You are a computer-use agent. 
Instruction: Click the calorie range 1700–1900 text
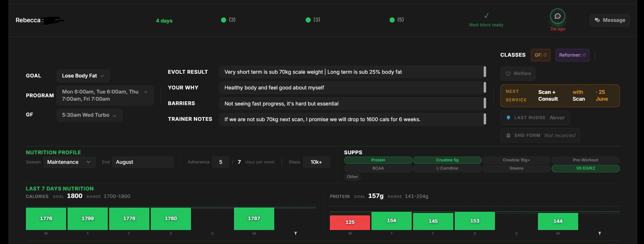pyautogui.click(x=117, y=196)
